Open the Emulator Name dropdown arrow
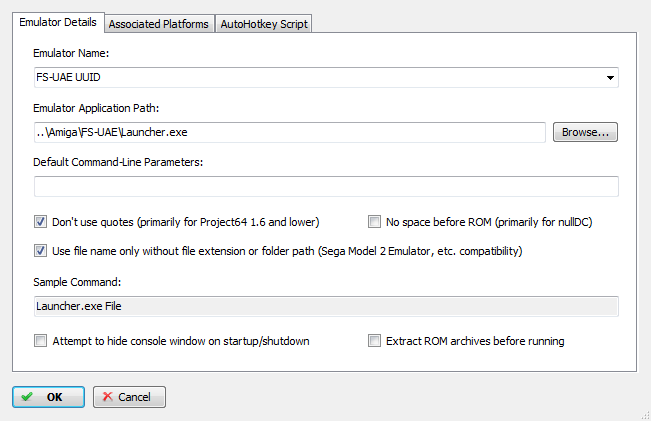651x421 pixels. [x=610, y=78]
